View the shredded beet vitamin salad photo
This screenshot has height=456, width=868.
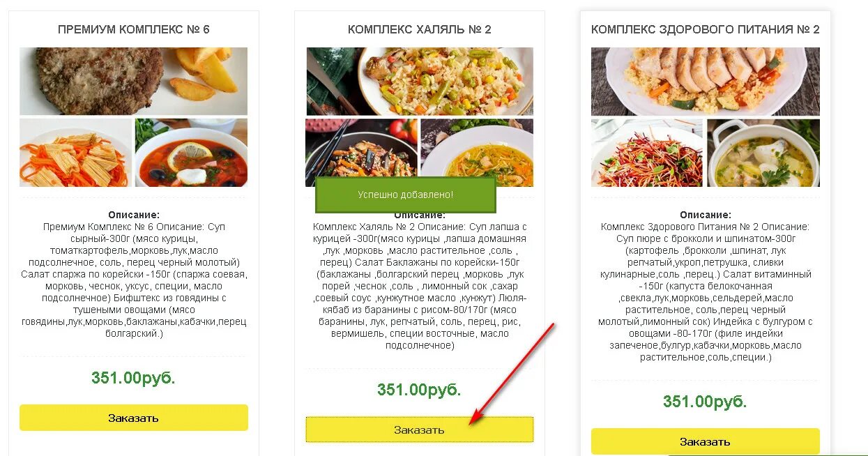coord(647,153)
